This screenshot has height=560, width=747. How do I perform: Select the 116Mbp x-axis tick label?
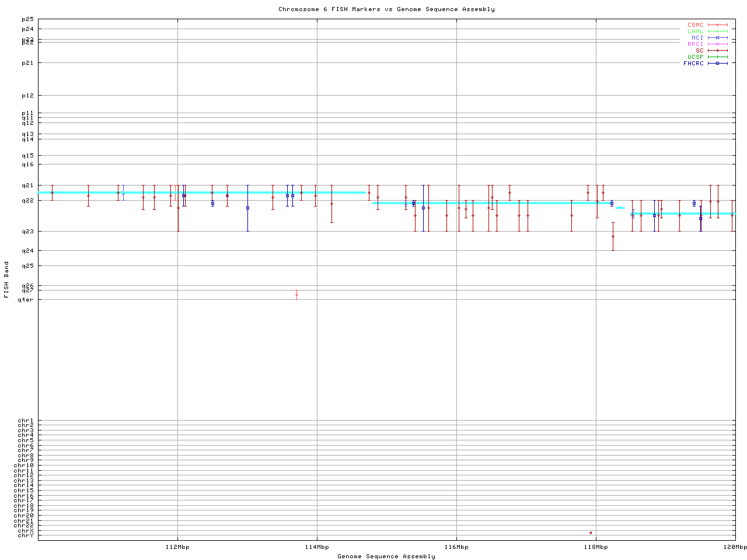[456, 547]
